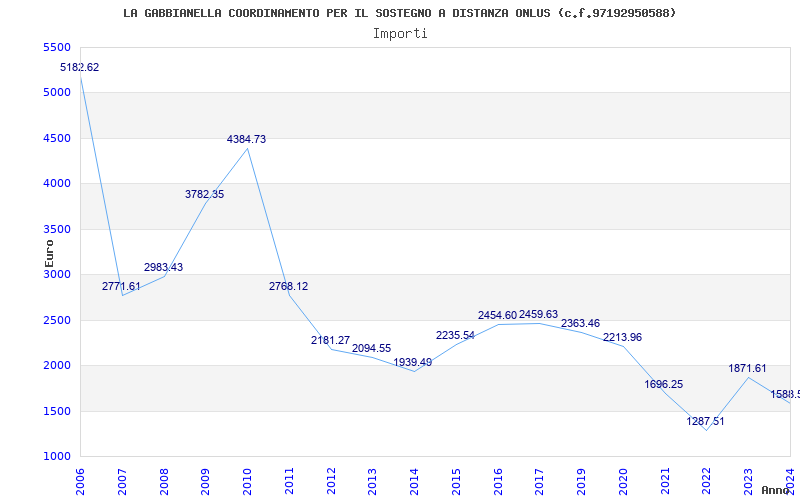Image resolution: width=800 pixels, height=500 pixels.
Task: Click the peak value 4384.73
Action: click(x=246, y=139)
